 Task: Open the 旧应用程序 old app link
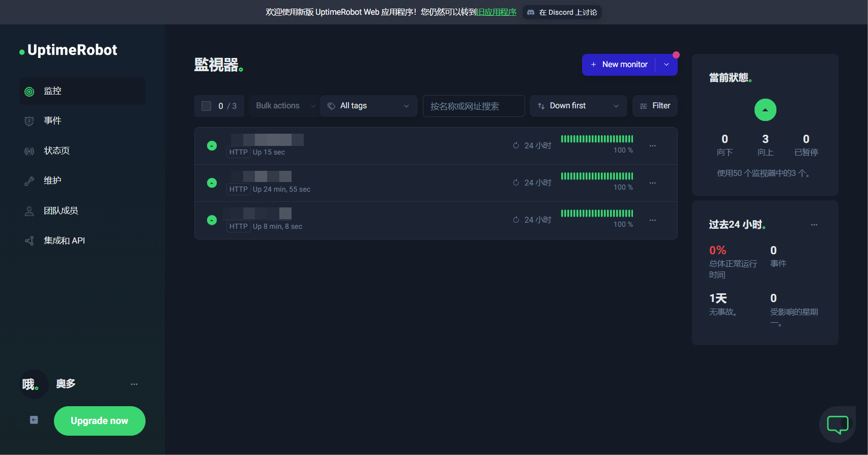[x=497, y=12]
